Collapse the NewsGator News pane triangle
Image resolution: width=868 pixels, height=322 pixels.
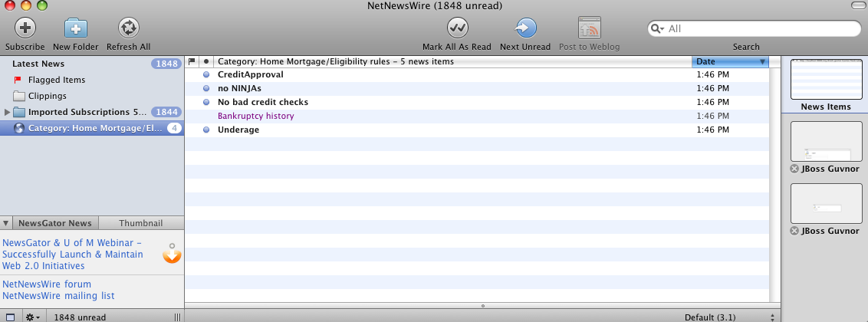[x=5, y=224]
